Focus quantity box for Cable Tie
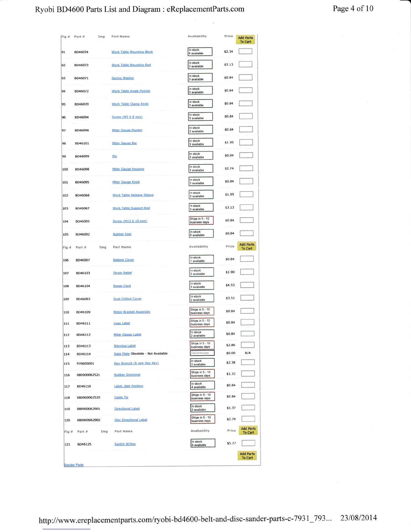Viewport: 411px width, 532px height. [x=248, y=396]
